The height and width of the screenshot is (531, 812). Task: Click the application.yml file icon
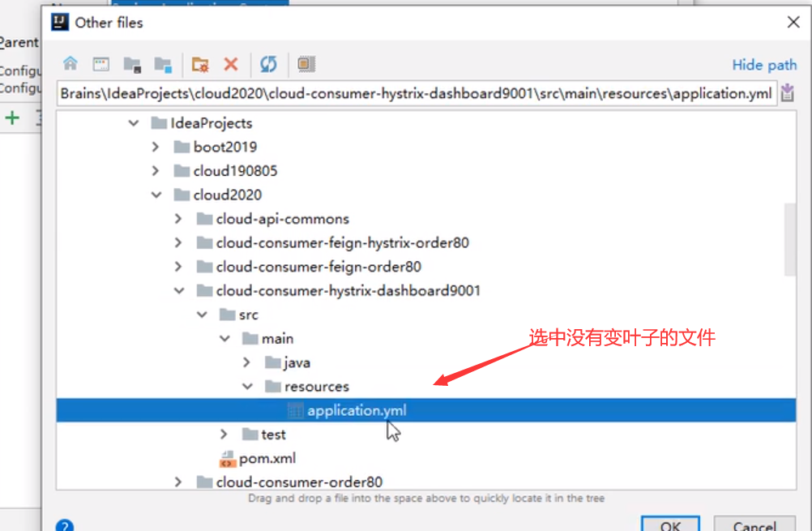tap(295, 411)
